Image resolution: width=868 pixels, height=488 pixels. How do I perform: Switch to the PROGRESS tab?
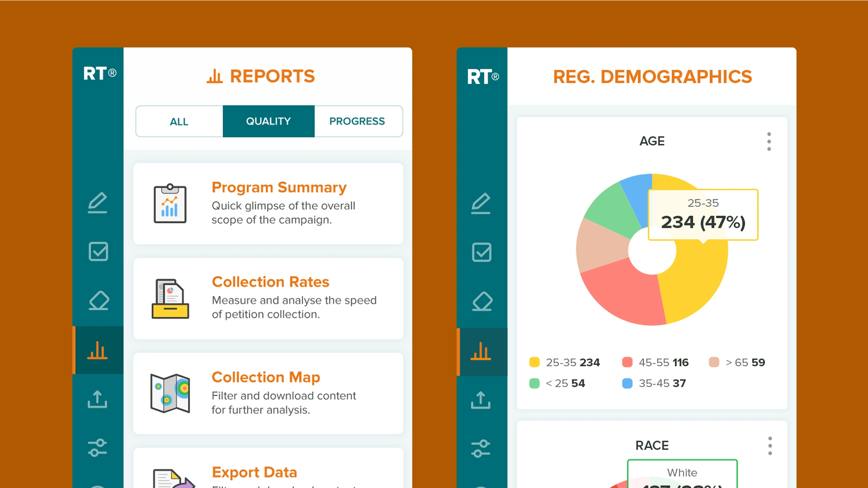(357, 121)
